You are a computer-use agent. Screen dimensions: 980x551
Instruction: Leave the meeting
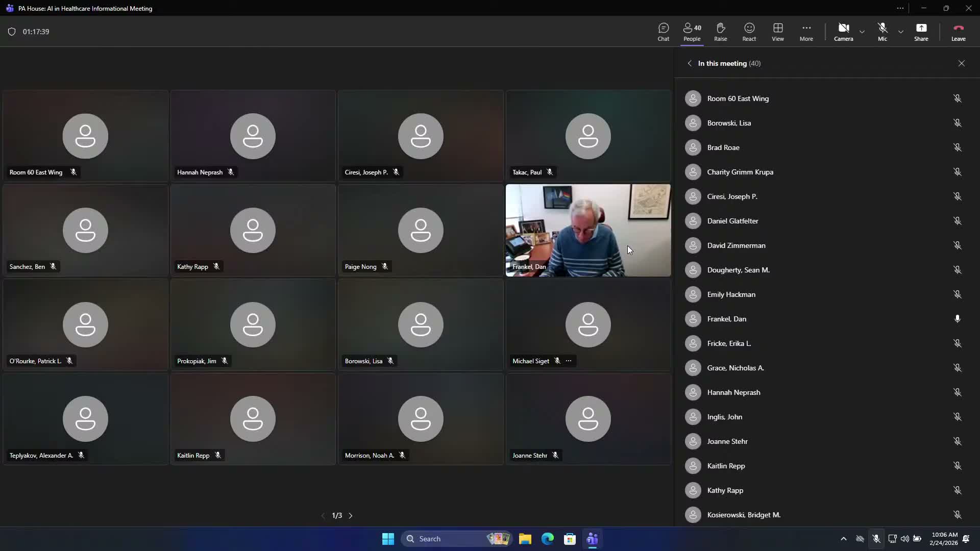tap(958, 32)
